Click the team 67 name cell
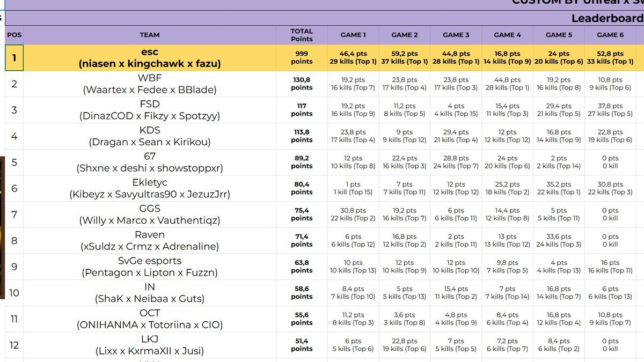Image resolution: width=644 pixels, height=362 pixels. 150,162
